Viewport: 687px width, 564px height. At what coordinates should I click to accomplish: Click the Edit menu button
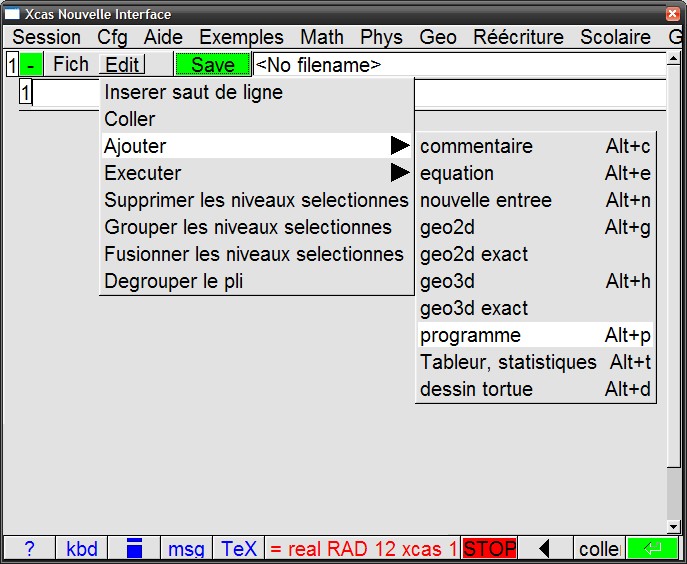tap(122, 65)
